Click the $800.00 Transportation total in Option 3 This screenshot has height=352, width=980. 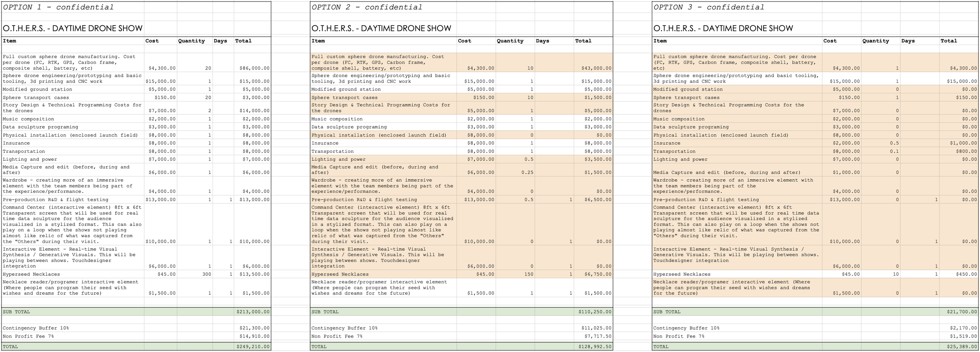click(x=966, y=151)
